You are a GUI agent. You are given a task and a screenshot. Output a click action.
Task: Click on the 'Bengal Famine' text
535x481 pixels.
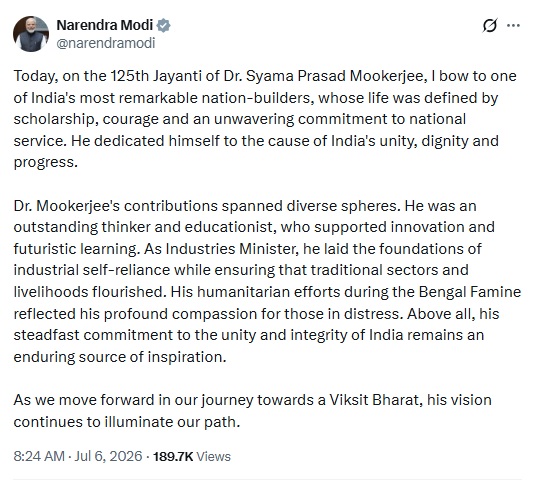pyautogui.click(x=470, y=292)
